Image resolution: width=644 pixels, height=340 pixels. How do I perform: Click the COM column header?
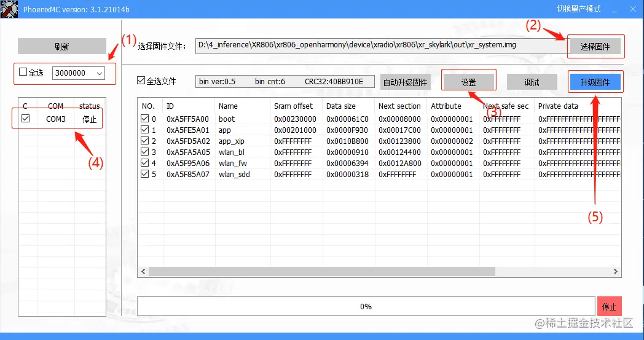point(55,106)
